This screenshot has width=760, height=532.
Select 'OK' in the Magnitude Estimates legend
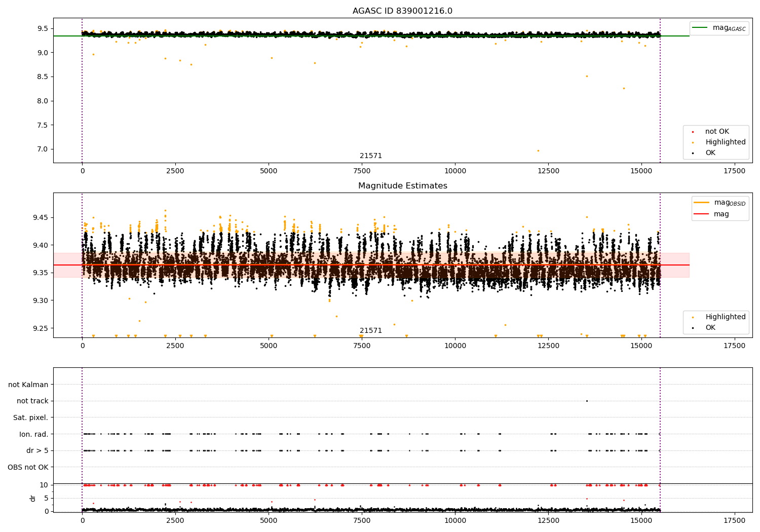coord(710,328)
